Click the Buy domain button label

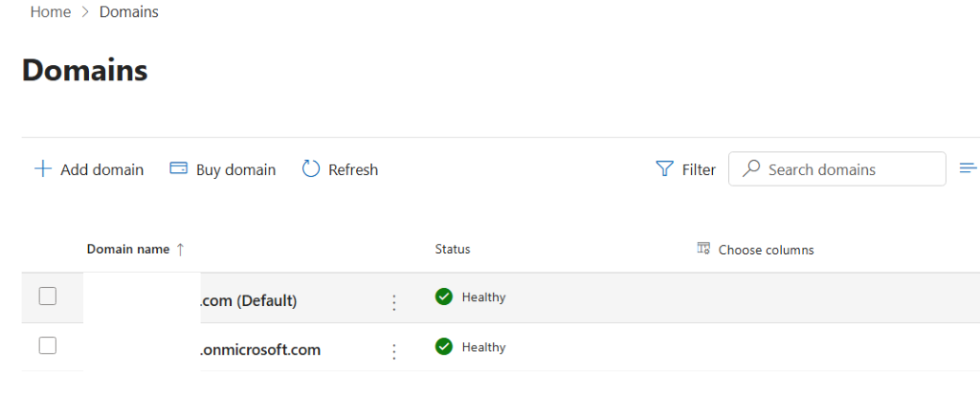click(235, 170)
